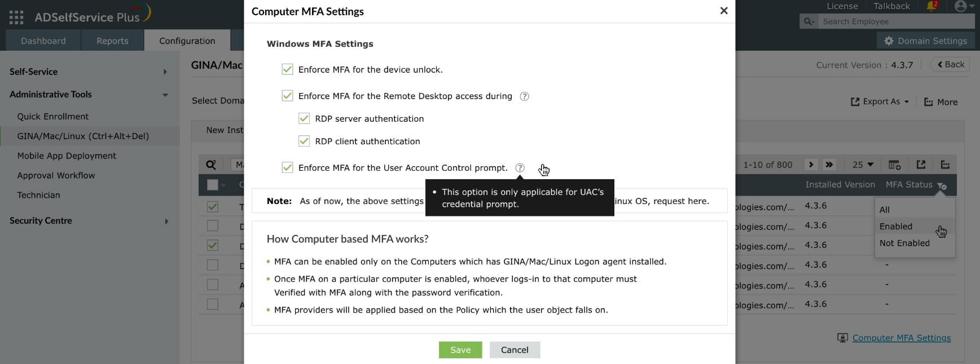
Task: Open the Search Employee filter dropdown arrow
Action: point(814,22)
